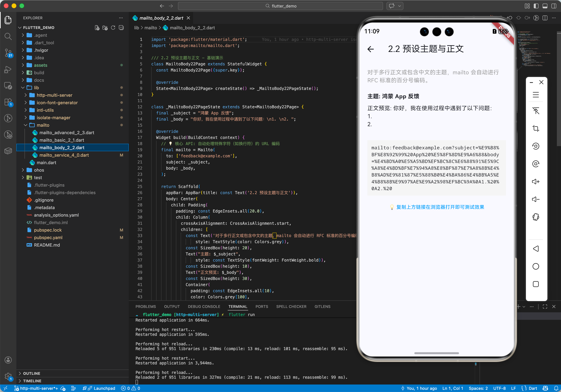Toggle the primary side bar layout
The image size is (561, 392).
[536, 6]
